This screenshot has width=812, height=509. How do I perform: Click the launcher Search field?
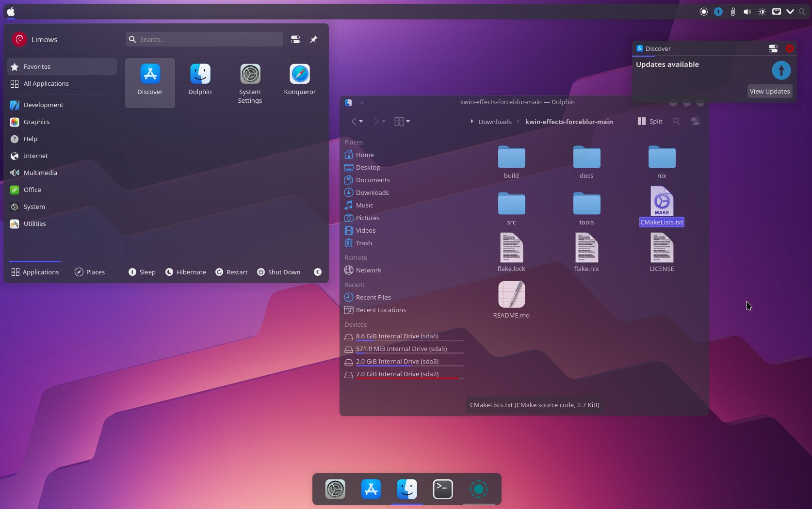click(x=204, y=39)
